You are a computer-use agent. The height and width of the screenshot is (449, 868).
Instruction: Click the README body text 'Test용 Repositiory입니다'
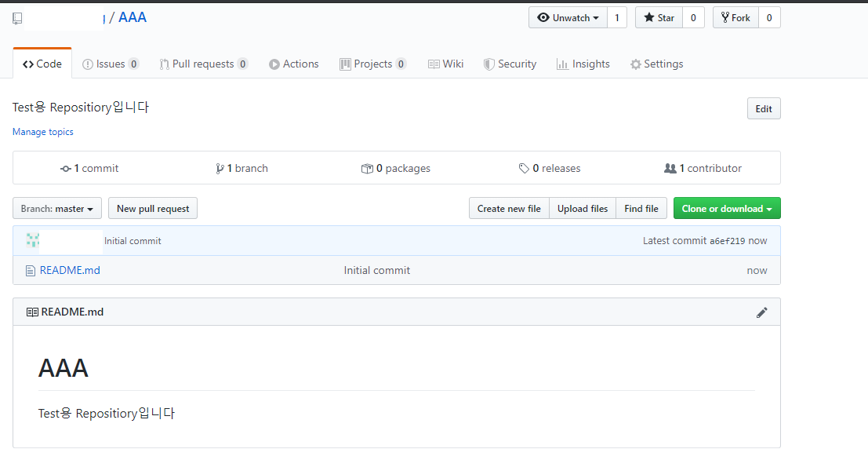coord(107,414)
